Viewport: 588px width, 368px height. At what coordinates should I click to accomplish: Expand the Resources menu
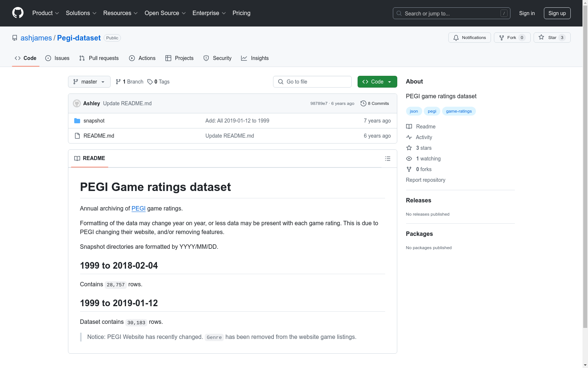[x=121, y=13]
